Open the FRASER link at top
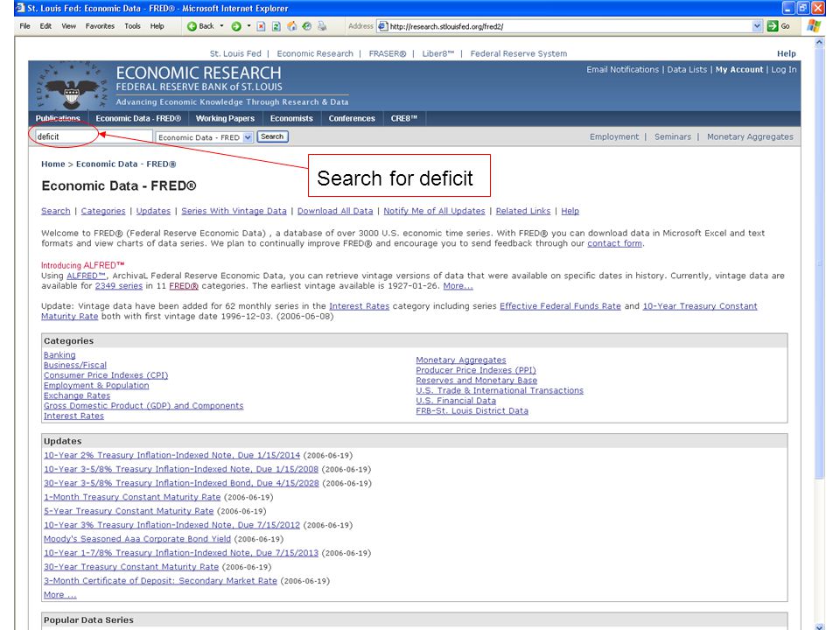The width and height of the screenshot is (840, 630). pos(388,53)
